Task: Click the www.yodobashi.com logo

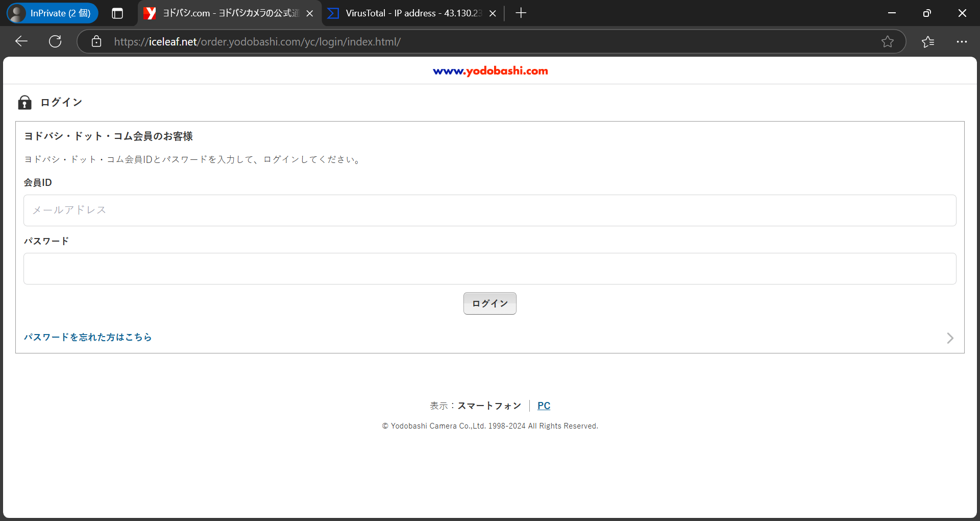Action: [490, 71]
